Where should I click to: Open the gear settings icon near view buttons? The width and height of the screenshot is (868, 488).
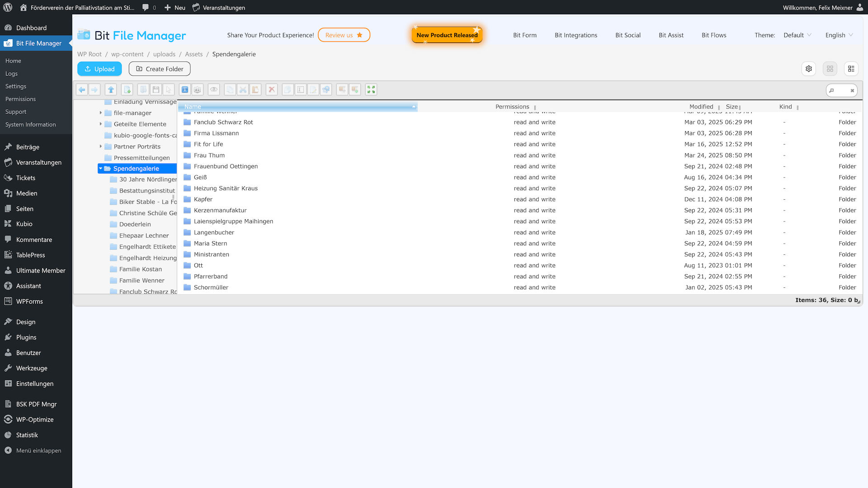click(809, 69)
